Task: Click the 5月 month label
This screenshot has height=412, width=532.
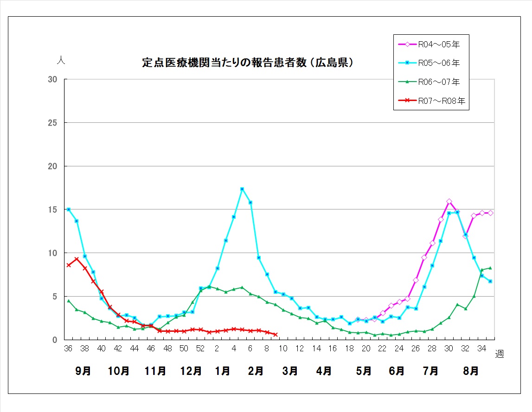Action: [x=364, y=371]
